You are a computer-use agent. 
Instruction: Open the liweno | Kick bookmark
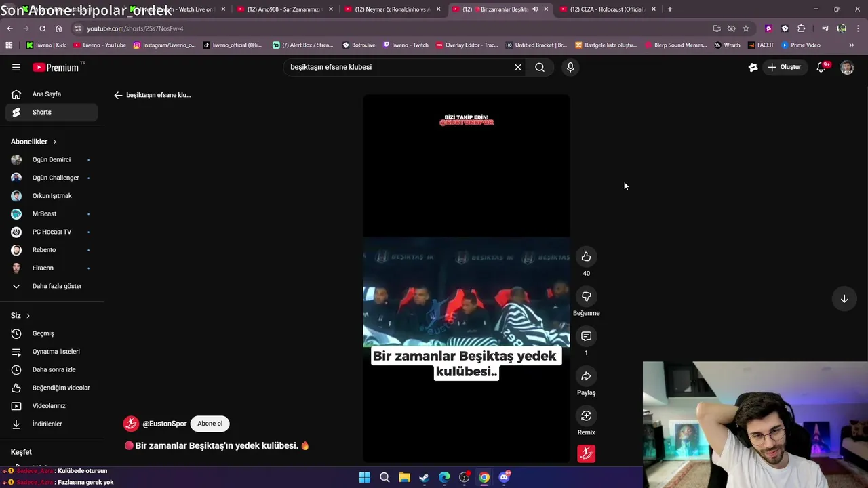coord(45,45)
